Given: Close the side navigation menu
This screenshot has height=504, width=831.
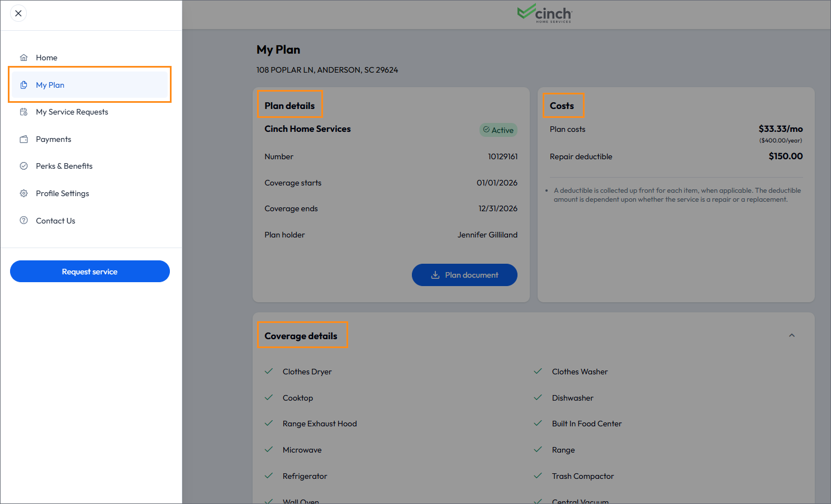Looking at the screenshot, I should pos(18,13).
